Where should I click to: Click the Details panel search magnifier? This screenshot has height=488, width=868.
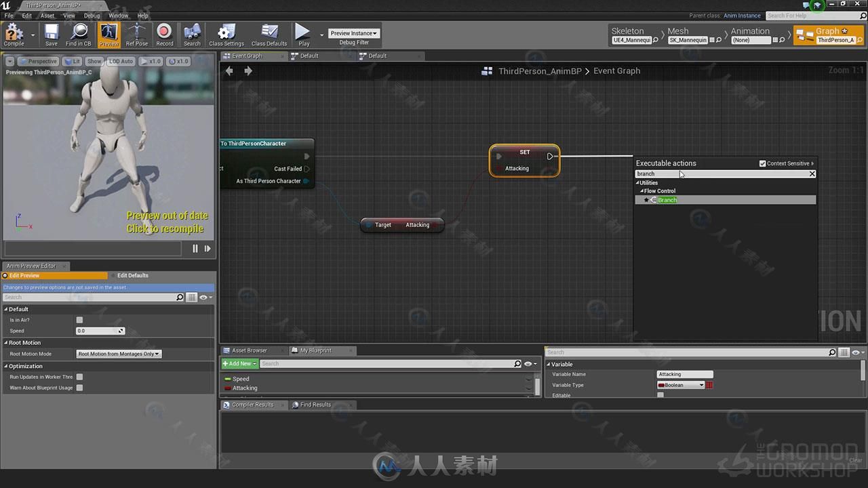coord(832,352)
